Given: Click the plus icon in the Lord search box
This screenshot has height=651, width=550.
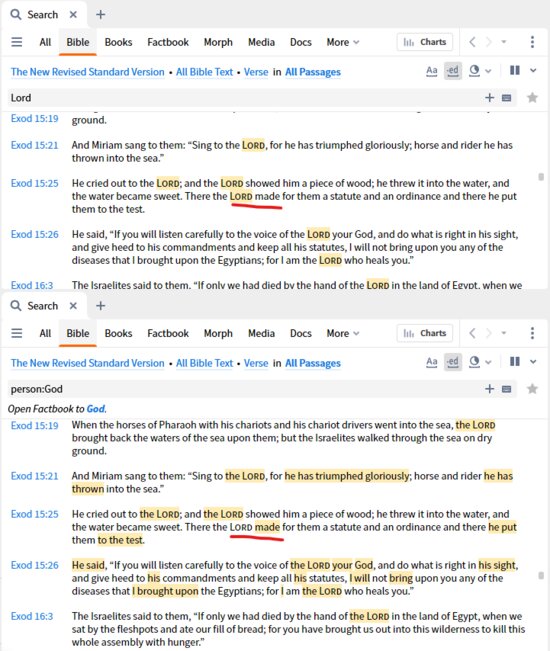Looking at the screenshot, I should 489,98.
